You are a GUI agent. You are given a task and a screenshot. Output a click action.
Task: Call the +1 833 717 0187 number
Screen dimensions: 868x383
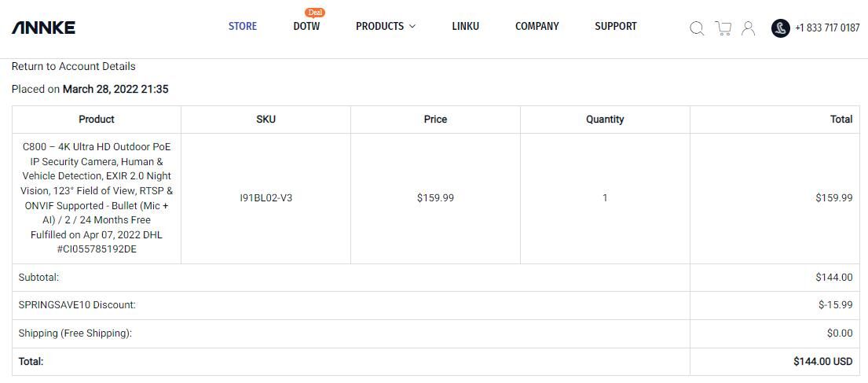pos(827,28)
